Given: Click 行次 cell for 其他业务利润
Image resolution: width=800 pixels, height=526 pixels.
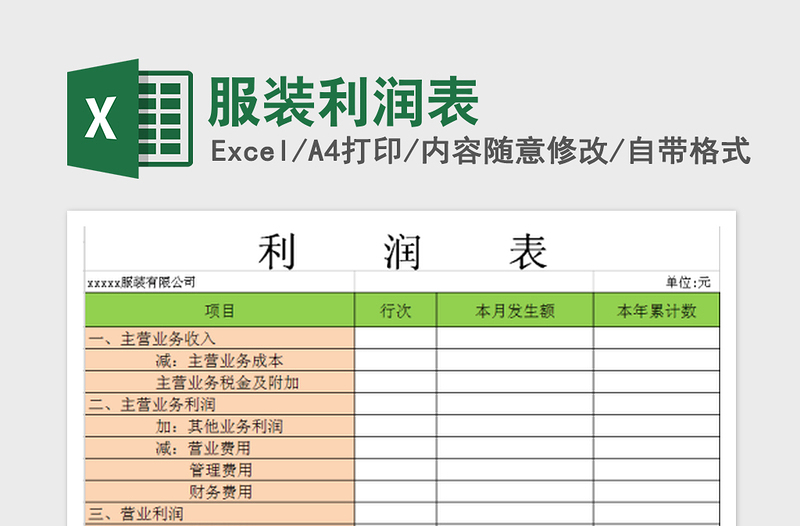Looking at the screenshot, I should [x=395, y=426].
